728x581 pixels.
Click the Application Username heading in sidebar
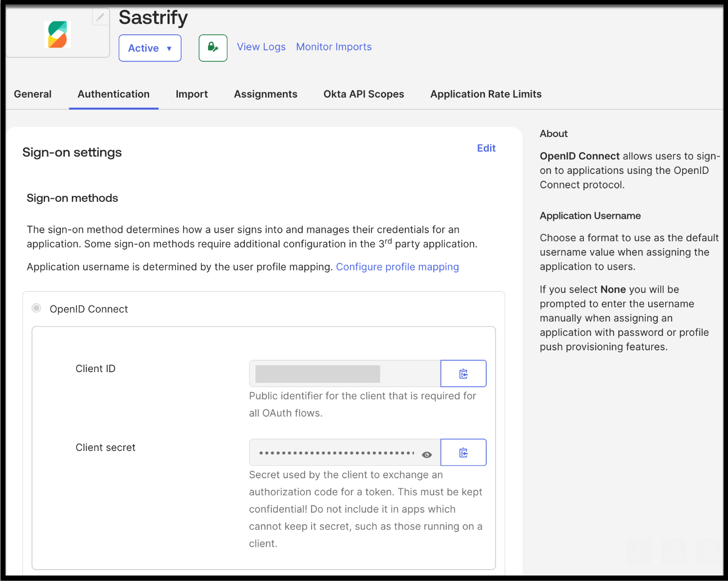pyautogui.click(x=590, y=216)
